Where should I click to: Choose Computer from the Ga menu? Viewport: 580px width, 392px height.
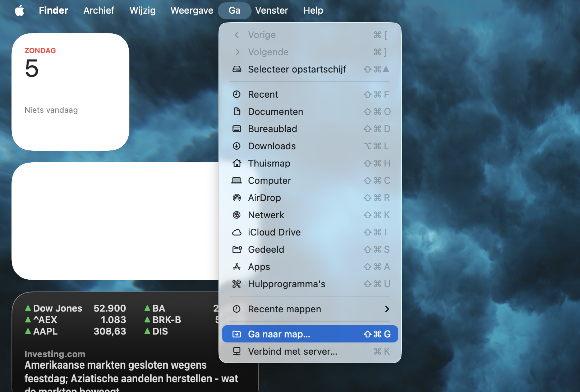[310, 181]
